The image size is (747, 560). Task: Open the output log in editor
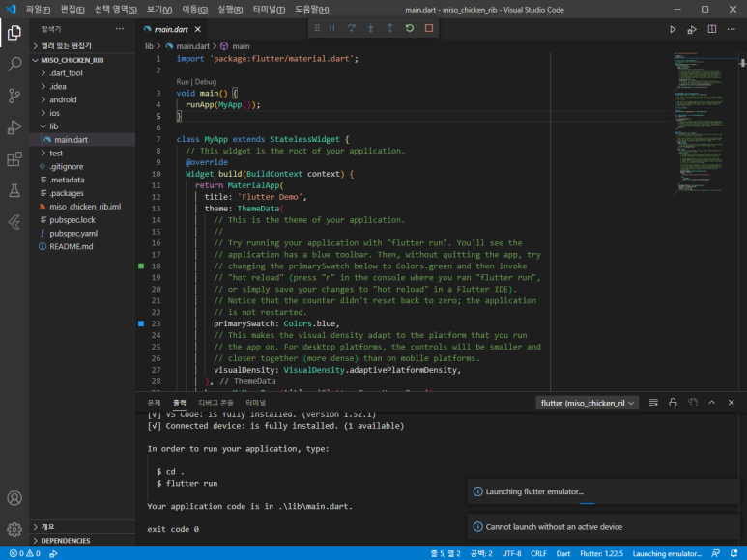(x=693, y=403)
